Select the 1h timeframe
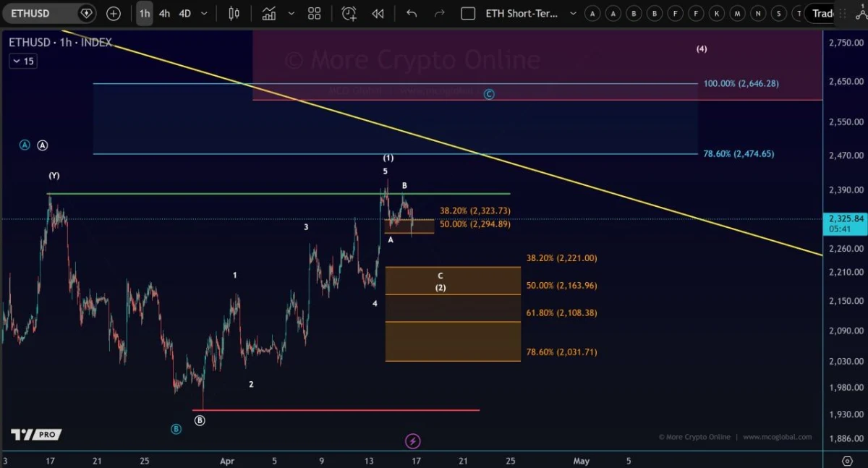The height and width of the screenshot is (468, 868). tap(144, 13)
